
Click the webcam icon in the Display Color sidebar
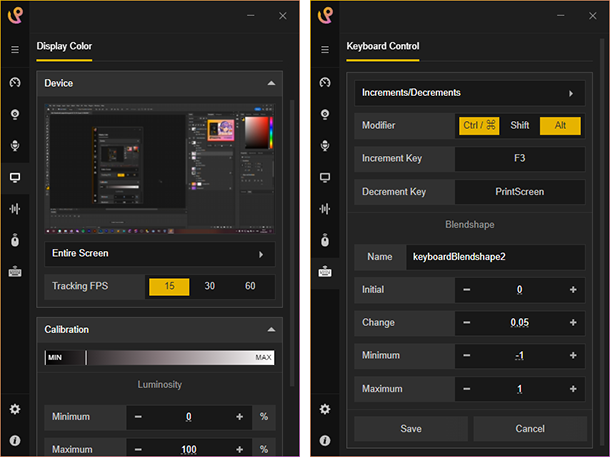coord(15,114)
